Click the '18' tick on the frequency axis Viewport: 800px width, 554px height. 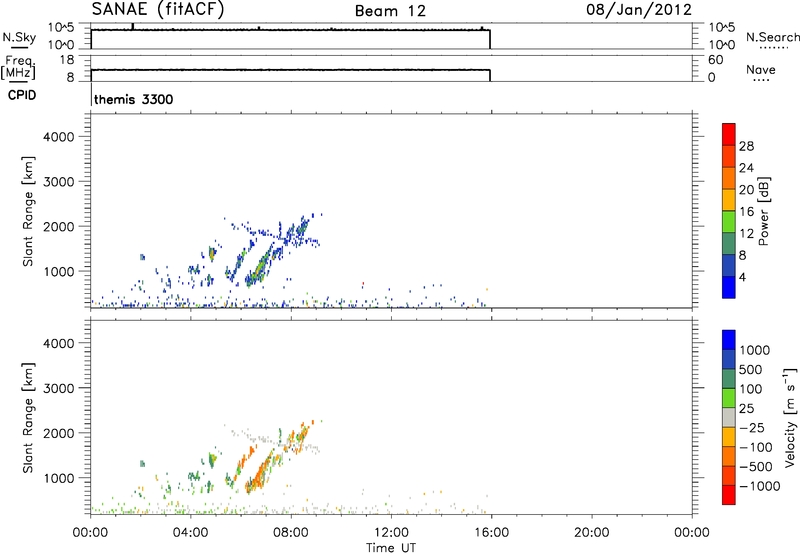click(x=67, y=60)
